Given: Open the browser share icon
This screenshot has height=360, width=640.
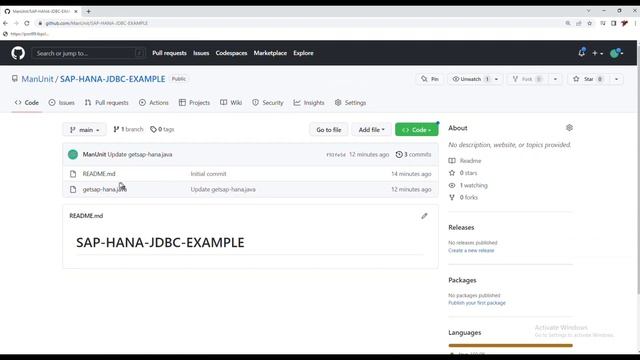Looking at the screenshot, I should 579,23.
